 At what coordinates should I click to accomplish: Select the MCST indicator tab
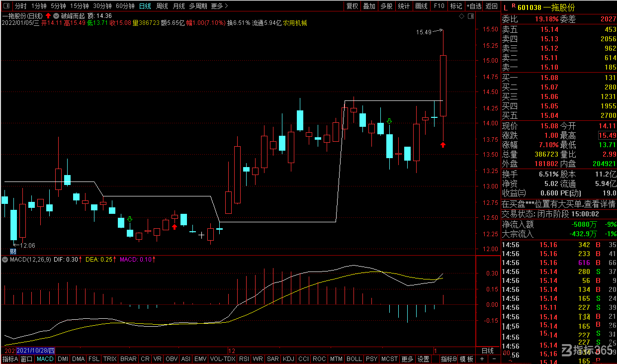[x=389, y=359]
